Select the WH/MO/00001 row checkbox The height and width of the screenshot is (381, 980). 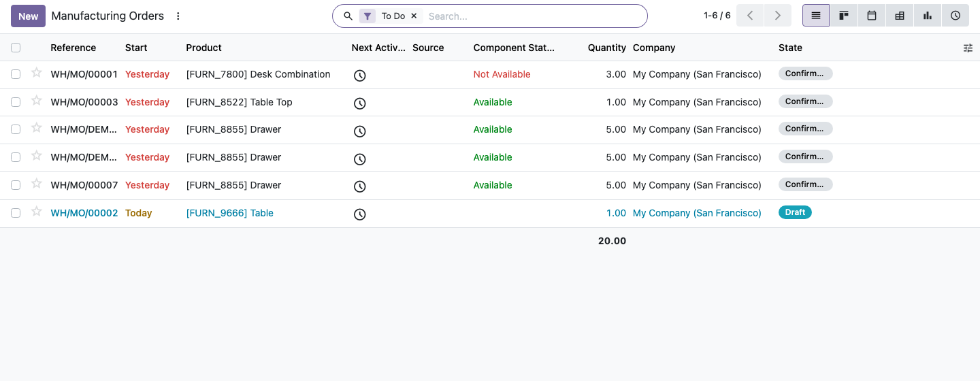(16, 74)
